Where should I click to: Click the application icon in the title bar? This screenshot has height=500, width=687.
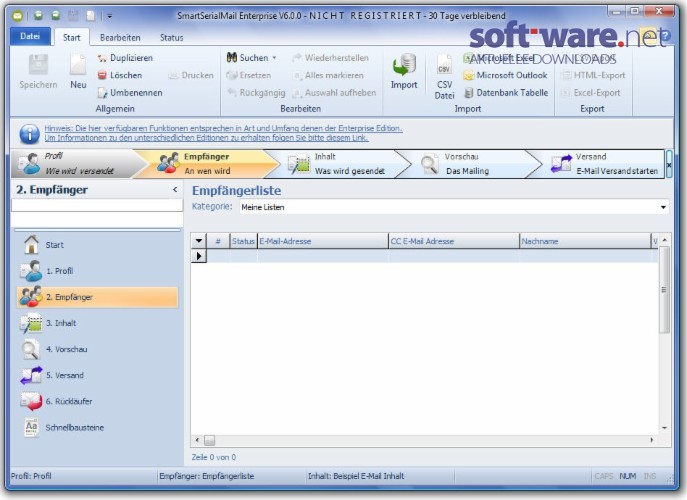click(17, 16)
